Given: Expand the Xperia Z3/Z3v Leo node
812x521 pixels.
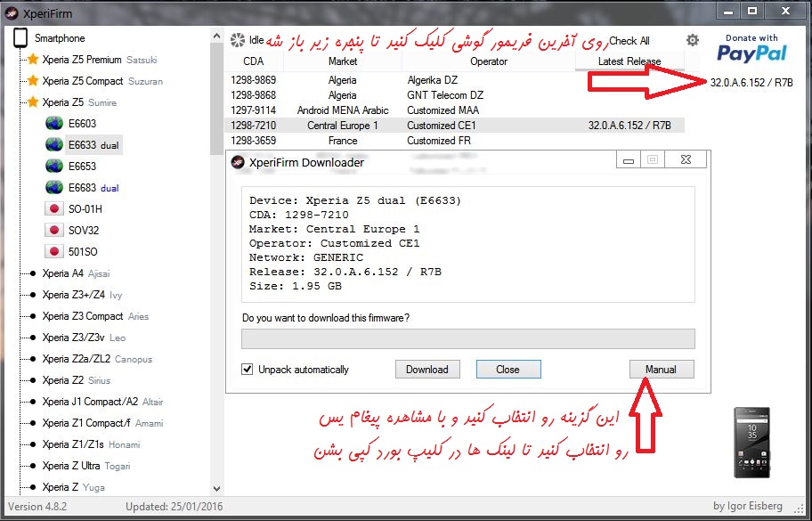Looking at the screenshot, I should (x=32, y=338).
